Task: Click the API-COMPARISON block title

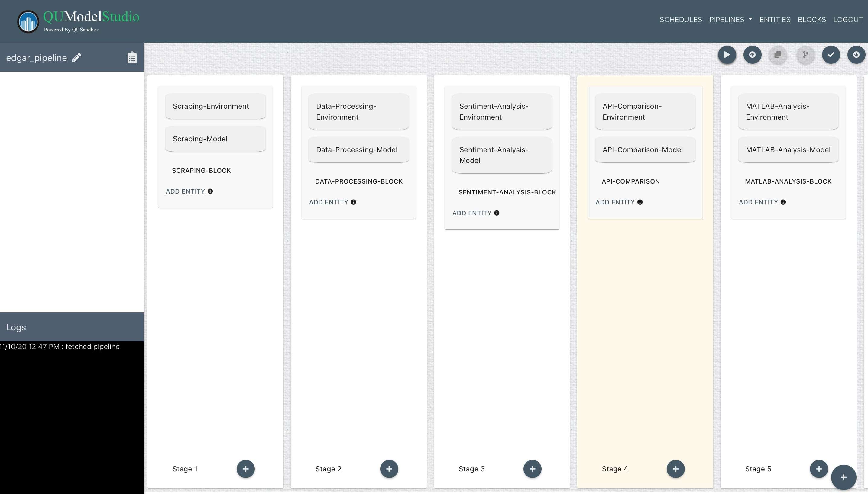Action: pyautogui.click(x=631, y=181)
